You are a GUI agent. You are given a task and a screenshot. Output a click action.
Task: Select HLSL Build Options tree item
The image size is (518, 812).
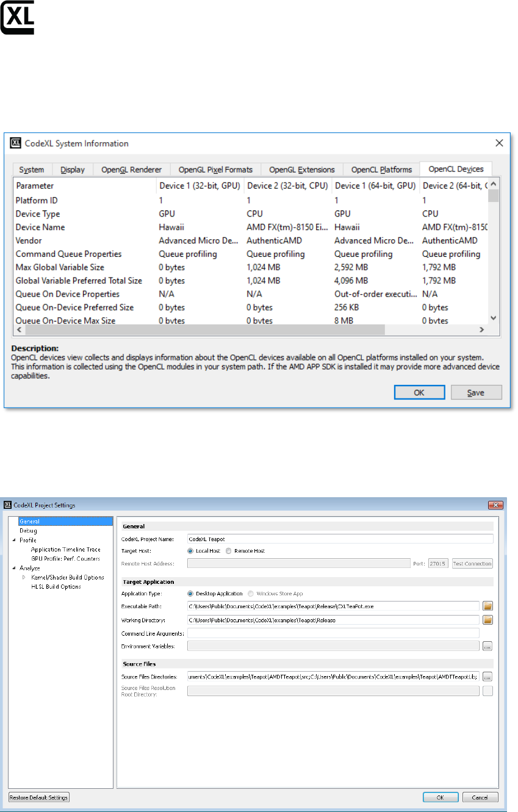pos(56,587)
